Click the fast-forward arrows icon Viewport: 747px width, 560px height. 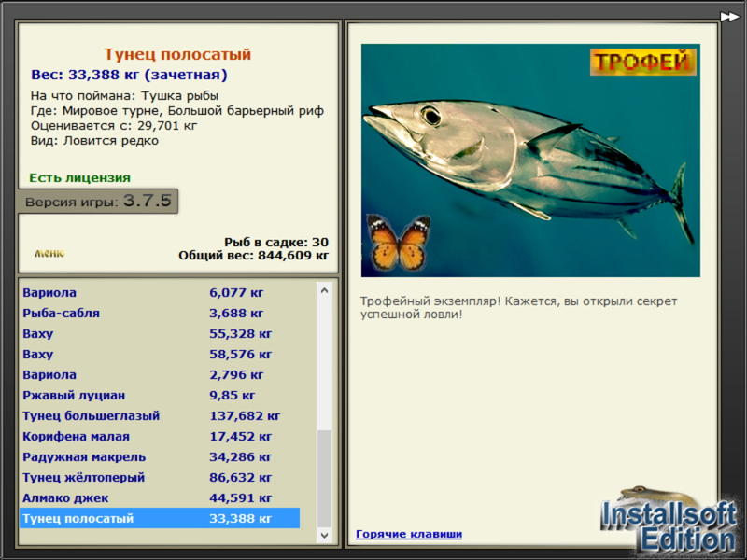(x=729, y=17)
